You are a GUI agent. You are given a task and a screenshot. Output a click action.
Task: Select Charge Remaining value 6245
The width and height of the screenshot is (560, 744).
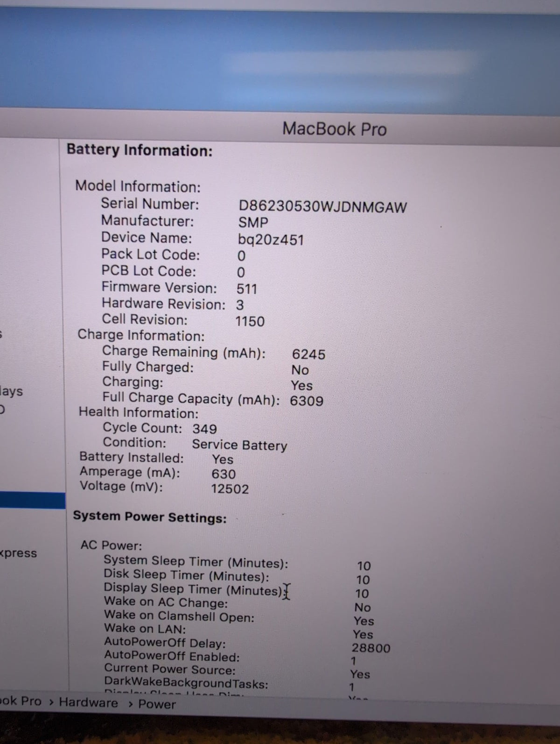click(x=308, y=354)
